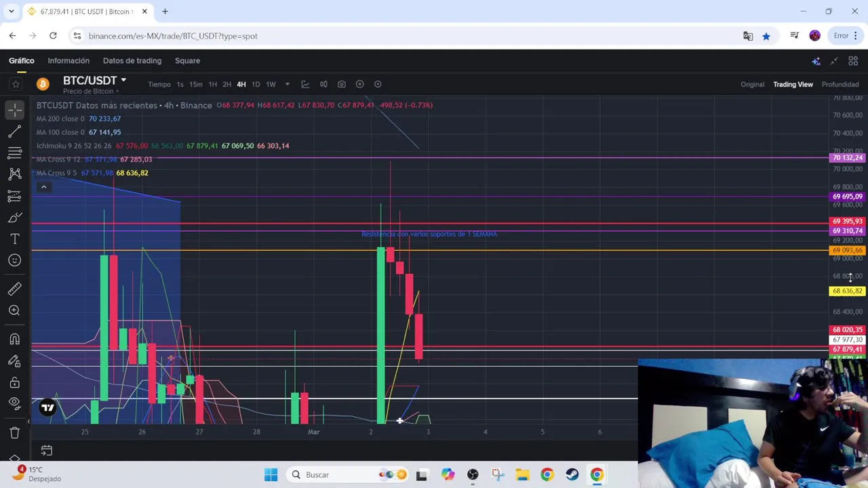Select the trend line drawing tool
The width and height of the screenshot is (868, 488).
click(15, 131)
